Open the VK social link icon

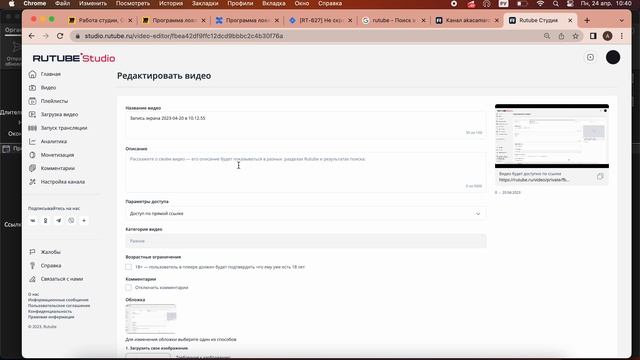pos(33,220)
